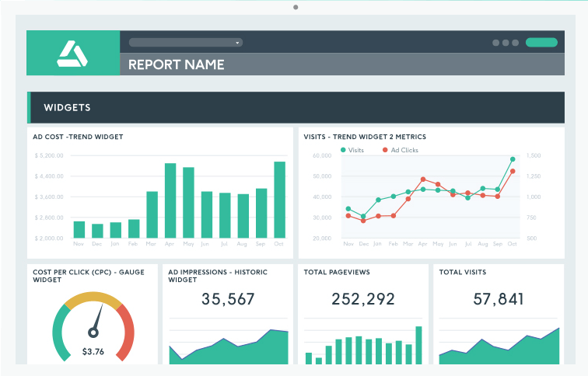The height and width of the screenshot is (376, 588).
Task: Click the April Ad Clicks data point
Action: point(423,179)
